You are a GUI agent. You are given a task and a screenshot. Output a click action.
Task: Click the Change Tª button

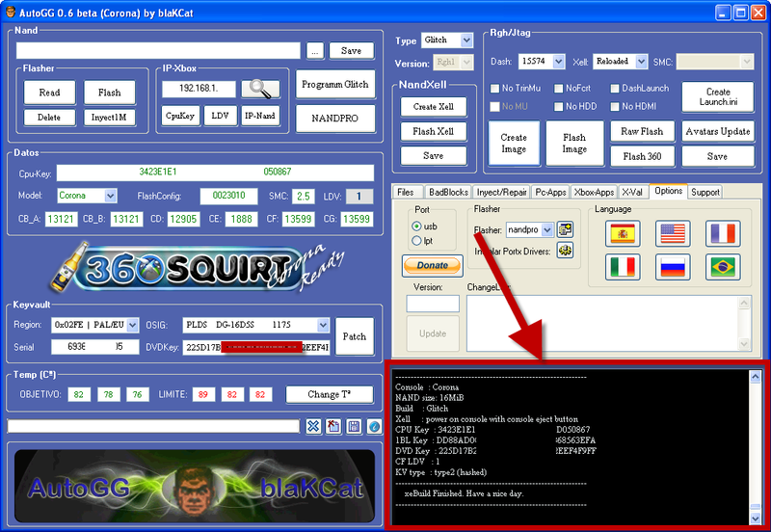(330, 394)
